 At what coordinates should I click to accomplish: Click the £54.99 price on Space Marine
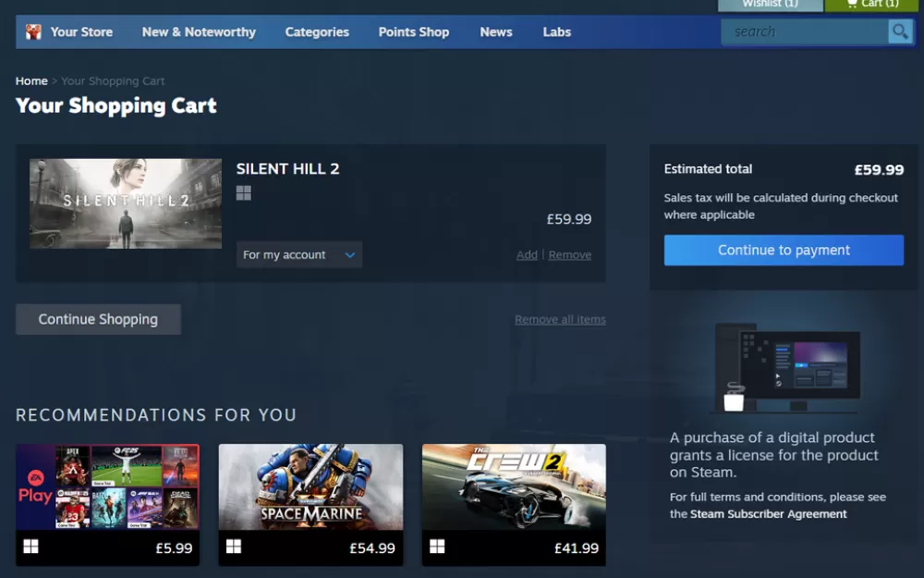(372, 547)
